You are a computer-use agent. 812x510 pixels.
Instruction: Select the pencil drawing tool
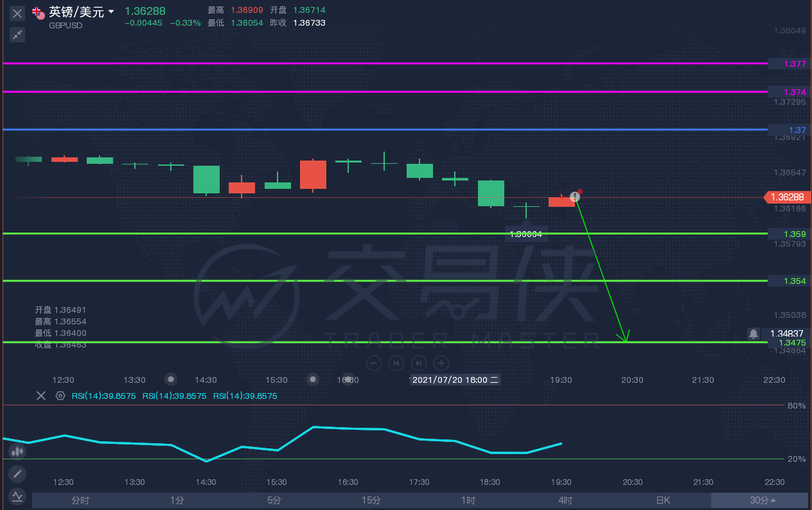point(17,474)
